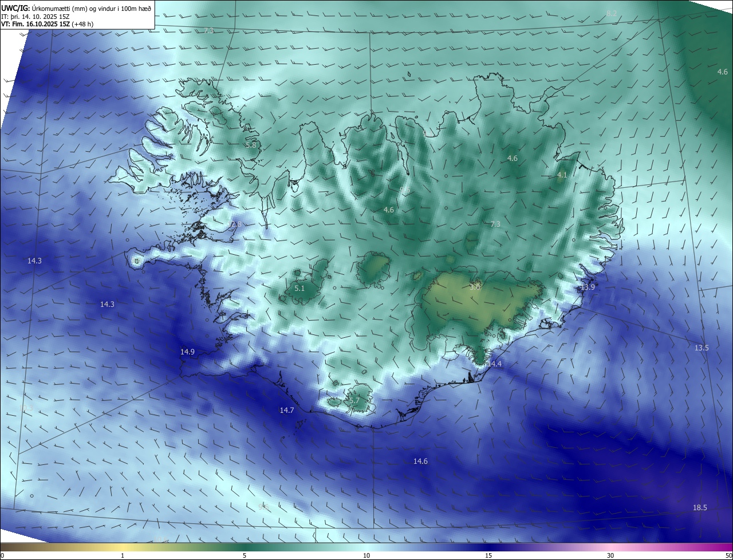
Task: Click the 14.6 value label over the southern sea
Action: 420,461
